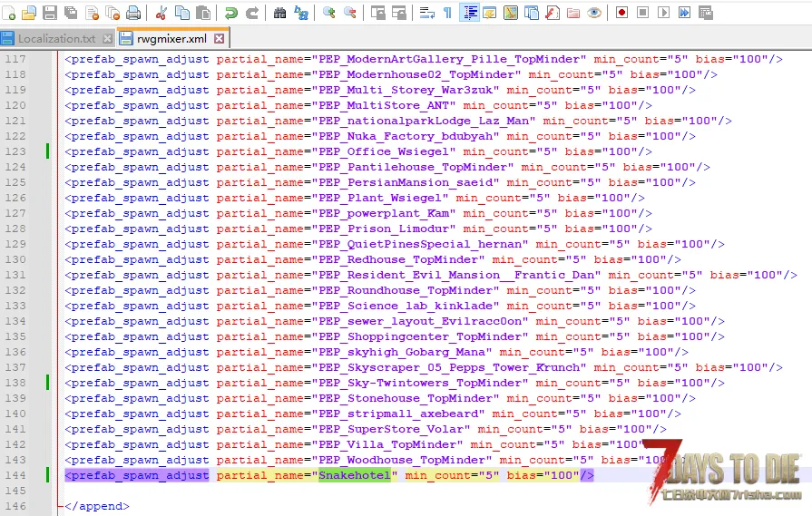Open Find with the binoculars icon
The width and height of the screenshot is (812, 516).
279,13
